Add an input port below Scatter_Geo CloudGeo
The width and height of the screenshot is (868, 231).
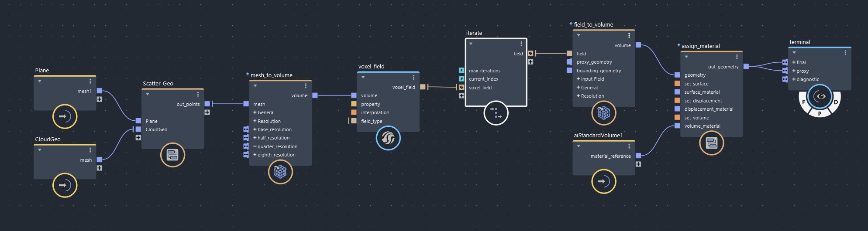[x=138, y=138]
